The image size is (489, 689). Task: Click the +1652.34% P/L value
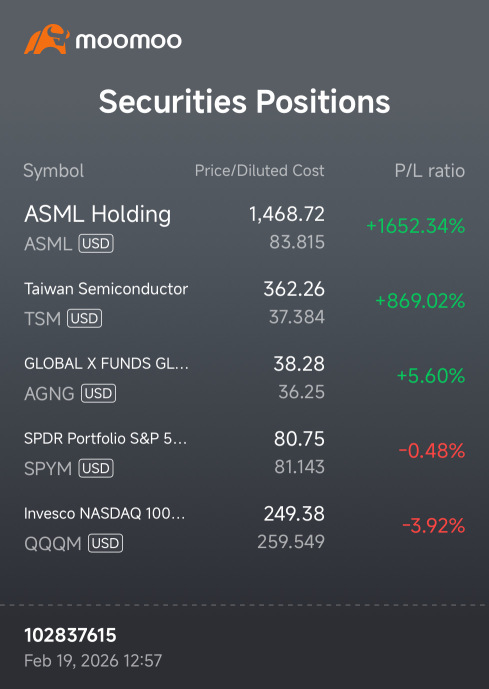[x=416, y=226]
